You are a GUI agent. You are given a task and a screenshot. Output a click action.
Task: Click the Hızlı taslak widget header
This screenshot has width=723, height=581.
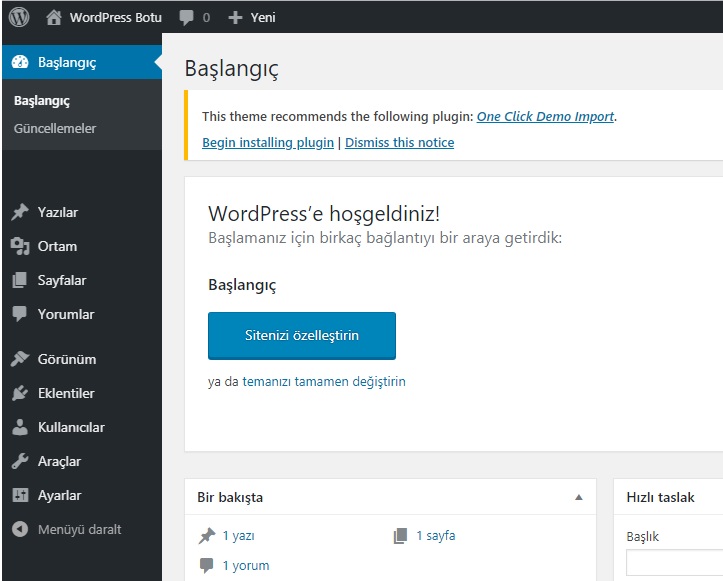(668, 497)
